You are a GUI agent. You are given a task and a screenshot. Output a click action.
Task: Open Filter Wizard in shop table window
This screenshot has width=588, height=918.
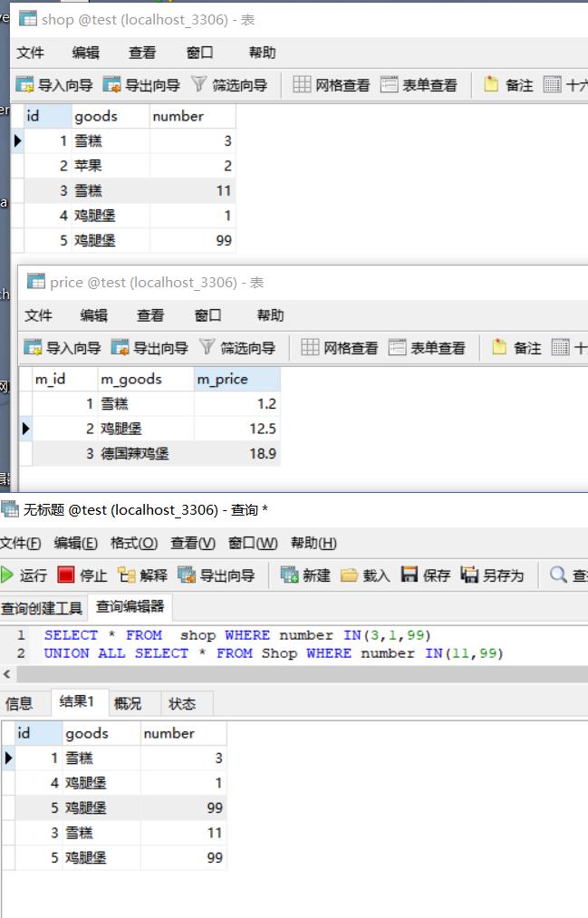[x=200, y=85]
